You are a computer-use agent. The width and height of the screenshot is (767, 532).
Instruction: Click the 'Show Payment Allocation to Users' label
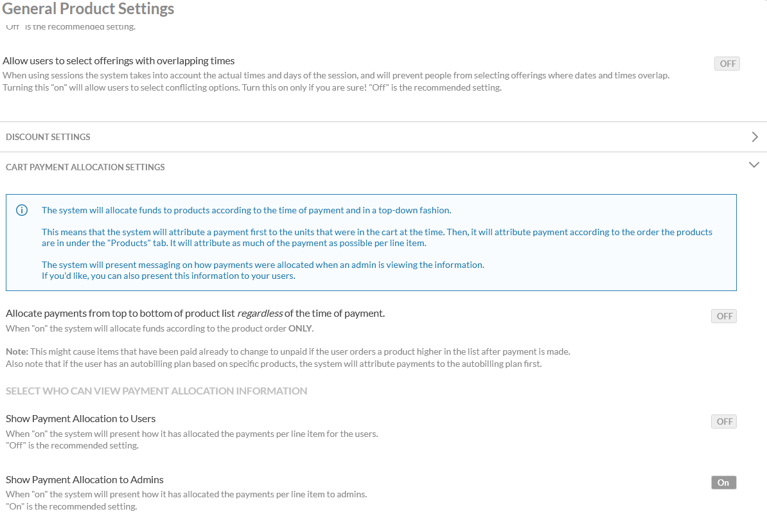point(81,418)
